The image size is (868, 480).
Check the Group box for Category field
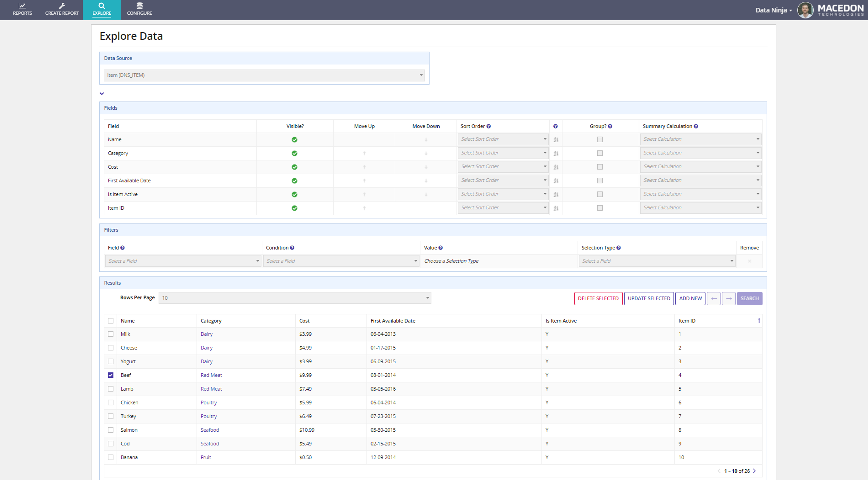click(x=600, y=153)
